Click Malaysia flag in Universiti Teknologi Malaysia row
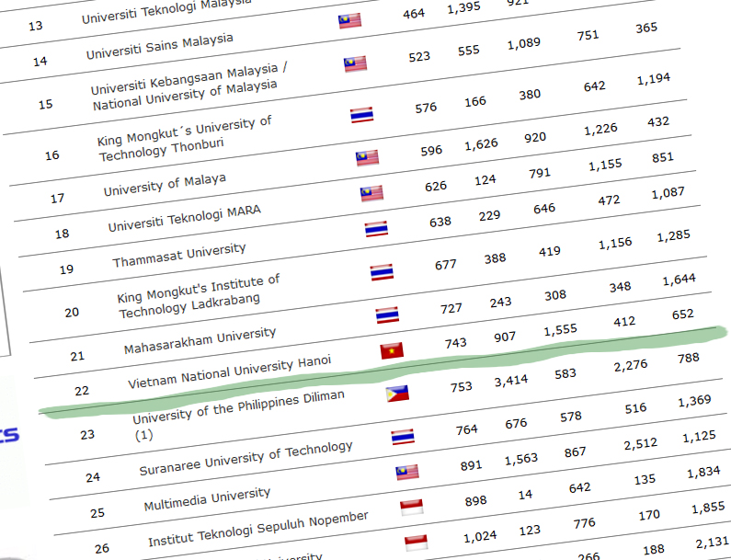This screenshot has width=731, height=560. pos(349,20)
